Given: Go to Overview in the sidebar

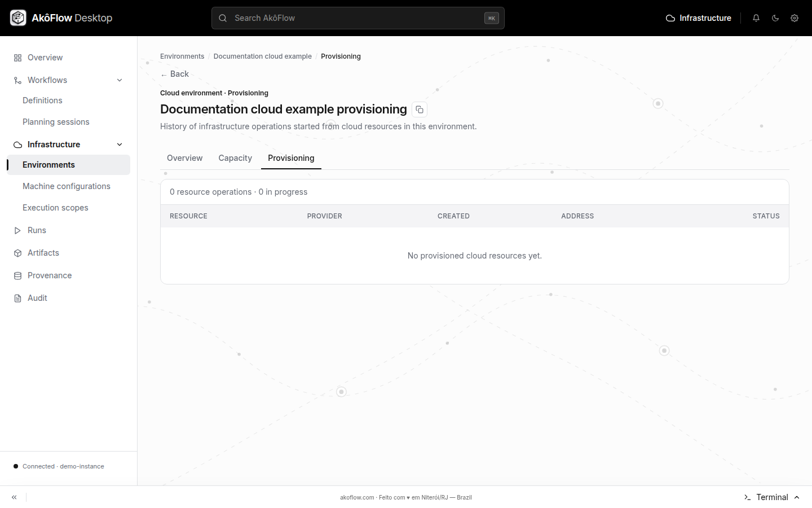Looking at the screenshot, I should point(69,58).
